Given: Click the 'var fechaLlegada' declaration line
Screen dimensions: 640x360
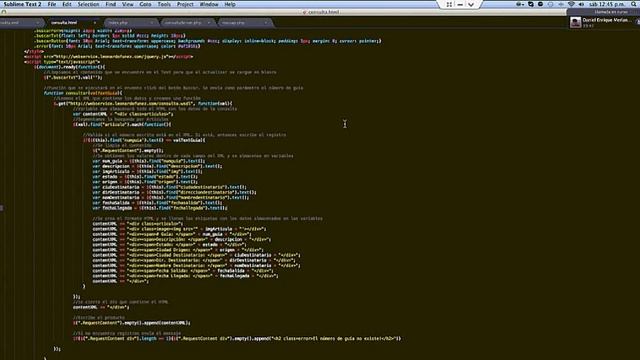Looking at the screenshot, I should [160, 208].
